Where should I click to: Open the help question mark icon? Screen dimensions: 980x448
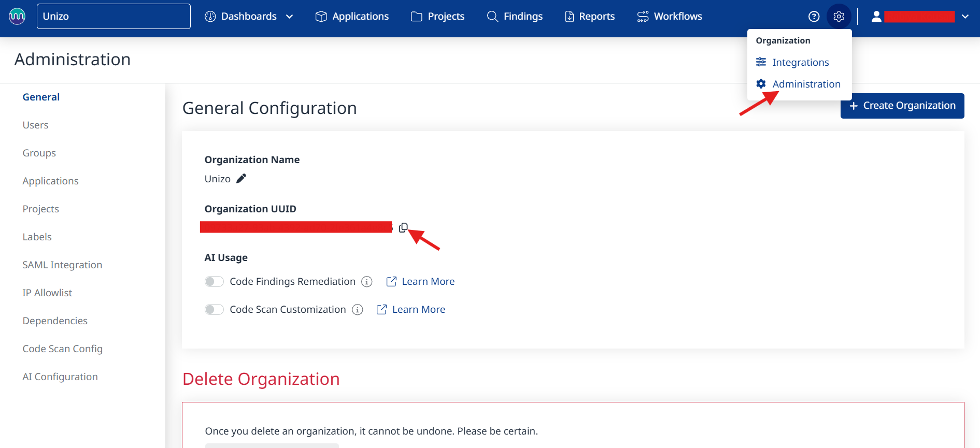pos(814,17)
